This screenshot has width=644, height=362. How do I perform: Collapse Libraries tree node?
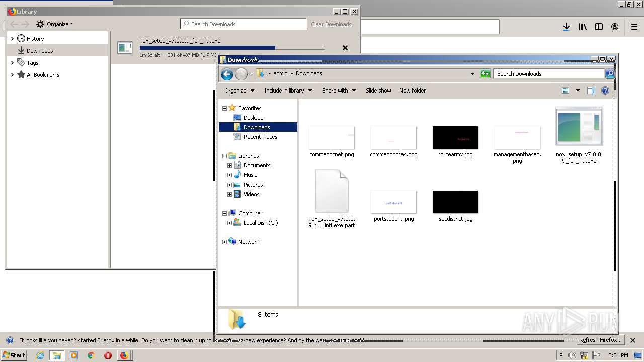coord(224,156)
